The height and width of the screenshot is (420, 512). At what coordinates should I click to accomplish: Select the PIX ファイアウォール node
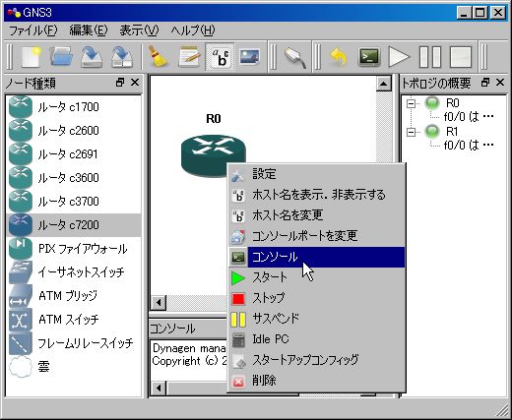click(x=74, y=249)
